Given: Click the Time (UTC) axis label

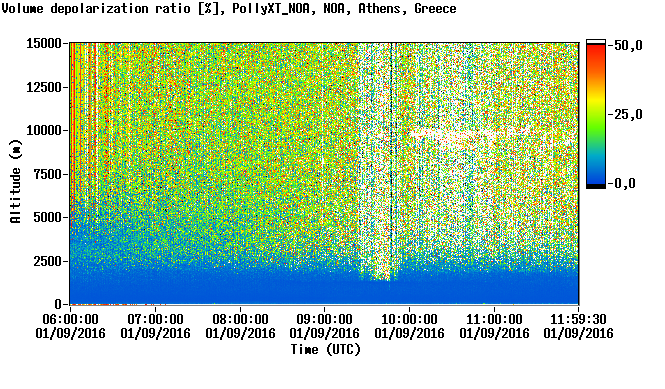Looking at the screenshot, I should [325, 350].
